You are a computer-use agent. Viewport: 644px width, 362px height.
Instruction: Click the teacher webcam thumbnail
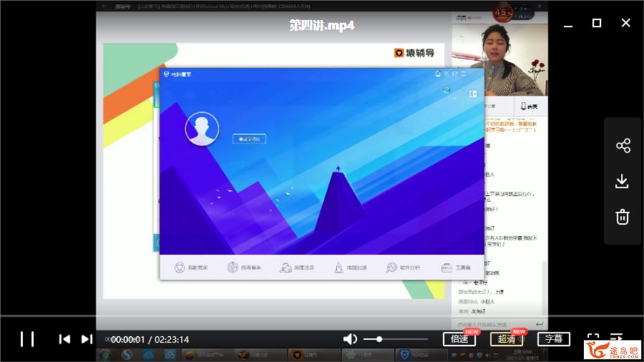pos(500,59)
